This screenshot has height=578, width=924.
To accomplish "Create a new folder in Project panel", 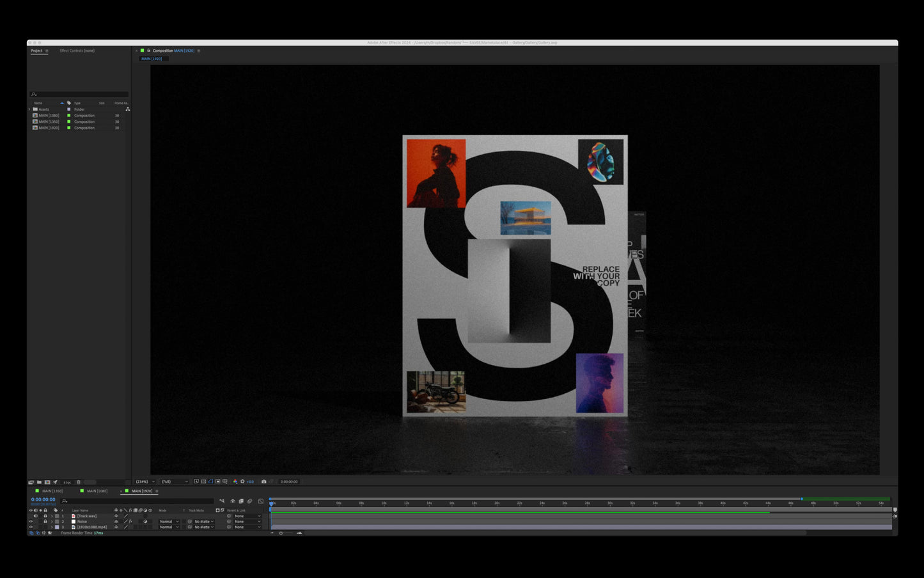I will coord(39,482).
